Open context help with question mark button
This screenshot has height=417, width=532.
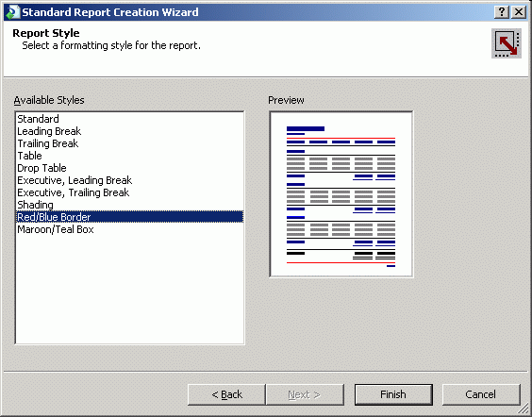click(502, 12)
